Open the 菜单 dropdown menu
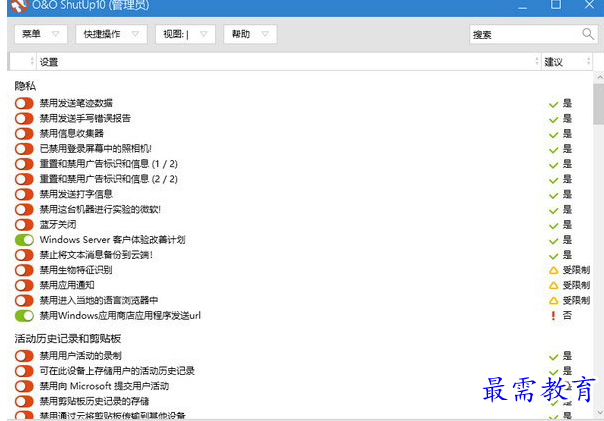604x421 pixels. (41, 34)
